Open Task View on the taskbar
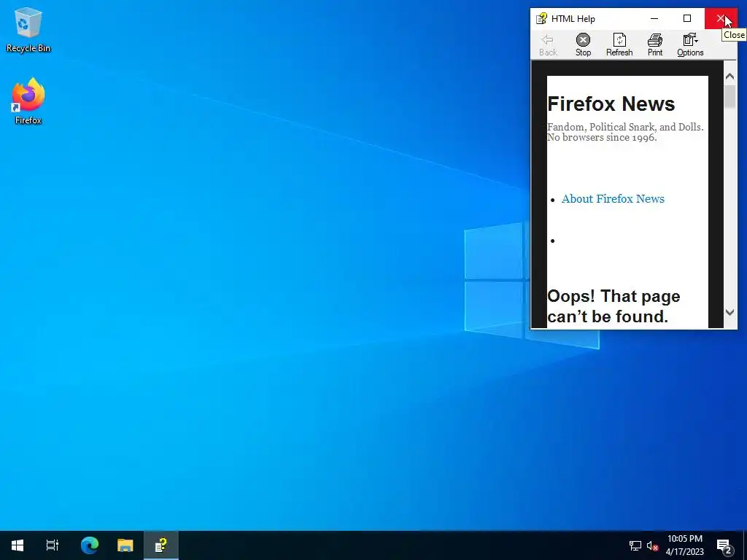 coord(53,545)
